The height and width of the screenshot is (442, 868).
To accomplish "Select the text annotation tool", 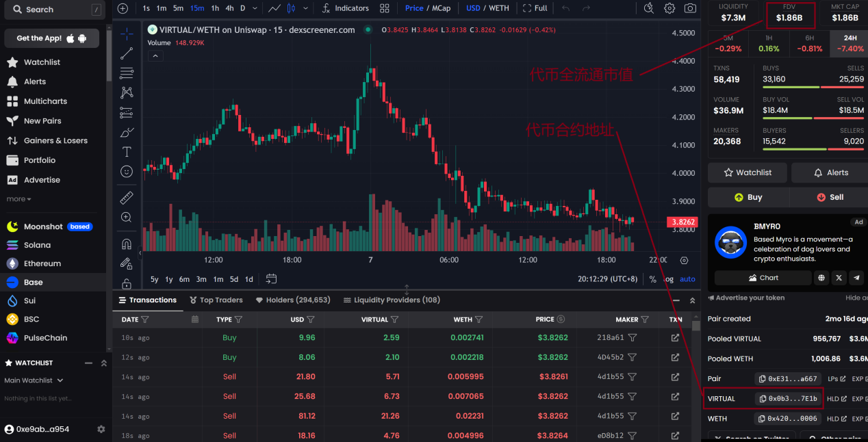I will pos(127,151).
